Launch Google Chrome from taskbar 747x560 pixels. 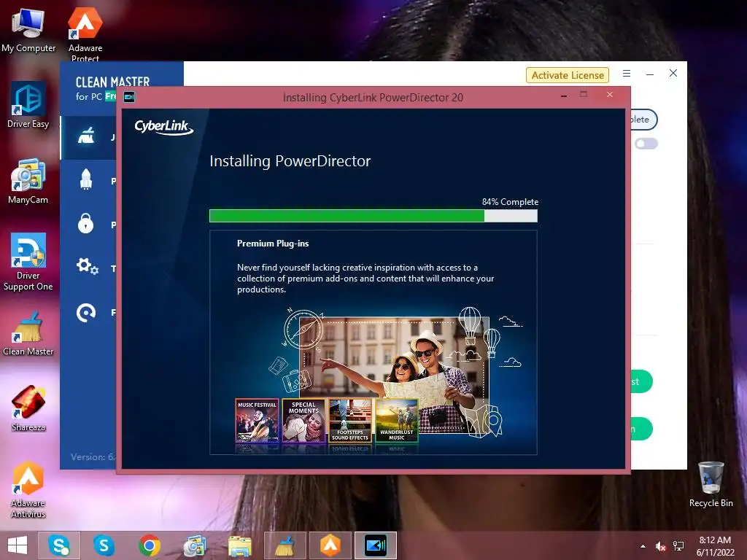[149, 545]
